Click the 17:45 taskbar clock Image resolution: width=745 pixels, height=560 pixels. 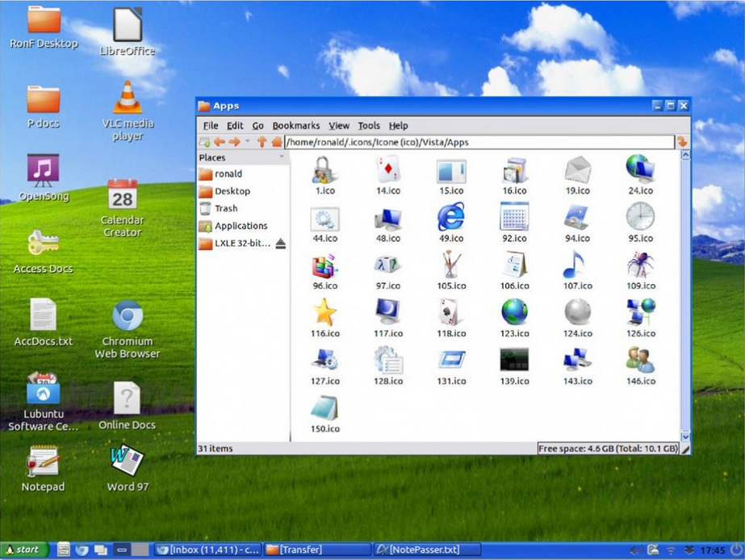pyautogui.click(x=712, y=550)
